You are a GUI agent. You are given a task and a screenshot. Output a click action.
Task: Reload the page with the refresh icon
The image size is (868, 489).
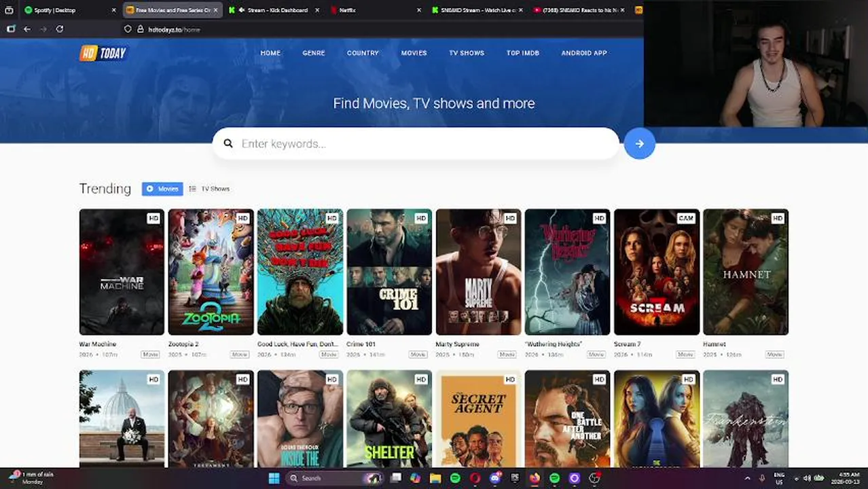[x=60, y=29]
